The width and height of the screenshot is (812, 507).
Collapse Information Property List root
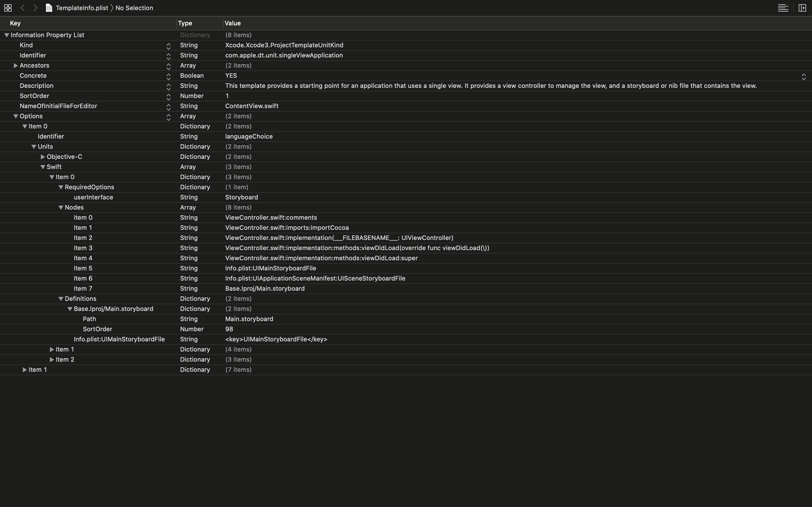(x=6, y=35)
